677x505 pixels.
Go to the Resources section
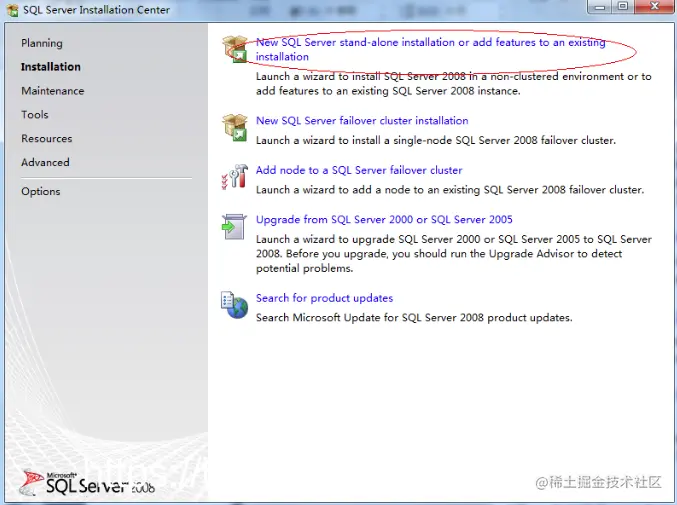pos(47,139)
